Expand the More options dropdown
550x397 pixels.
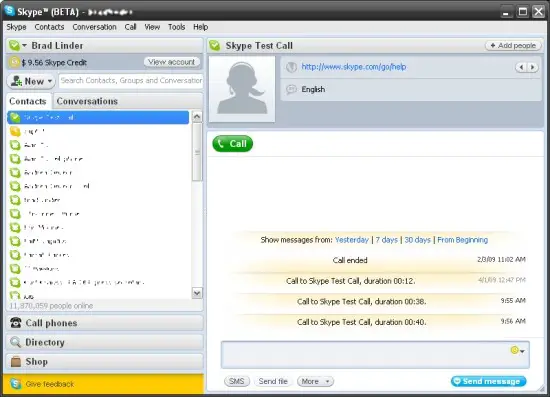(x=315, y=381)
